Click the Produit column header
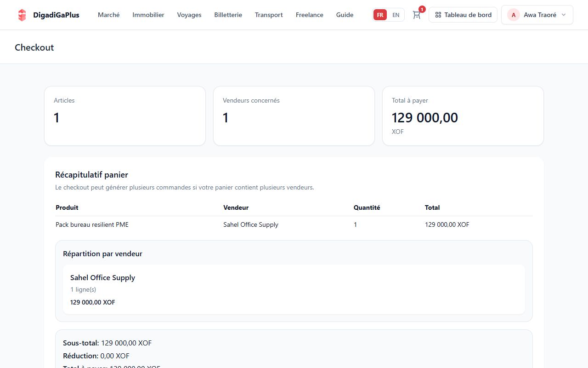Image resolution: width=588 pixels, height=368 pixels. [x=67, y=207]
